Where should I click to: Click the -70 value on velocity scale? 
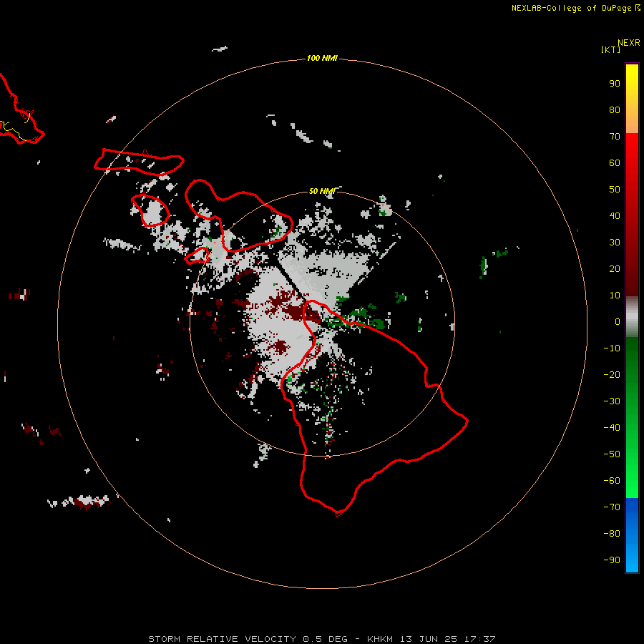pos(612,507)
